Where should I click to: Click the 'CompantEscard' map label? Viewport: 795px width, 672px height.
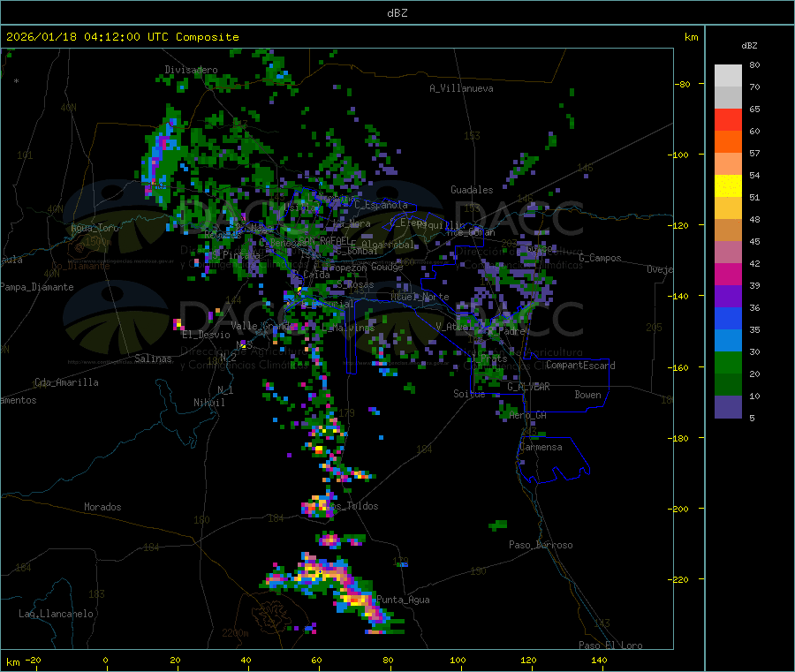click(x=581, y=366)
